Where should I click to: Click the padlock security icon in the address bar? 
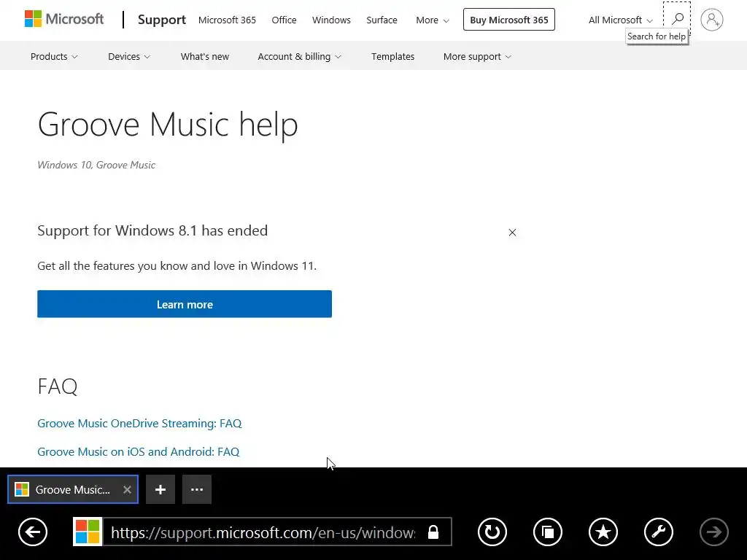[433, 532]
